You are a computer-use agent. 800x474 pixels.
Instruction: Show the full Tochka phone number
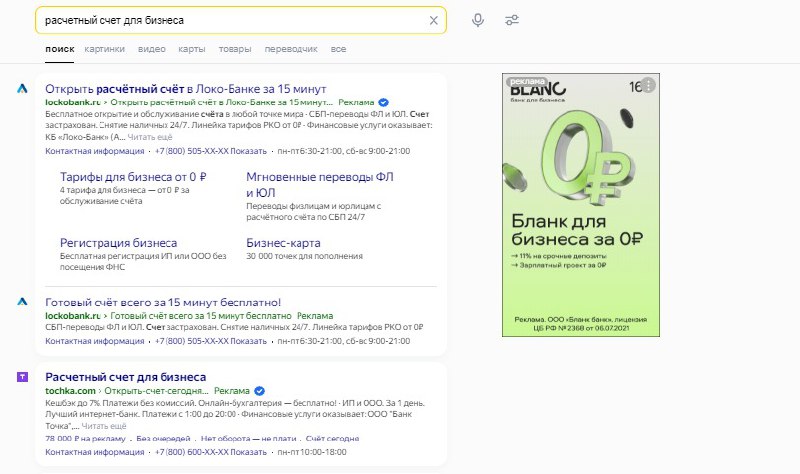247,452
